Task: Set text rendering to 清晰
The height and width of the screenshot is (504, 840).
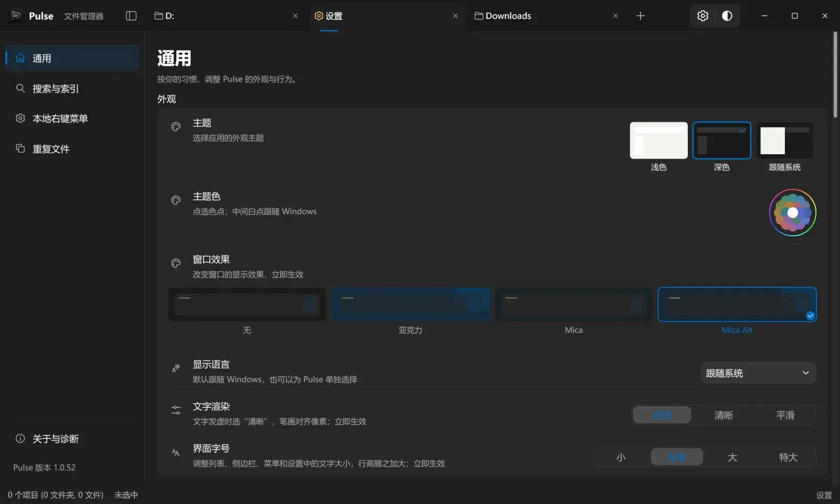Action: coord(723,415)
